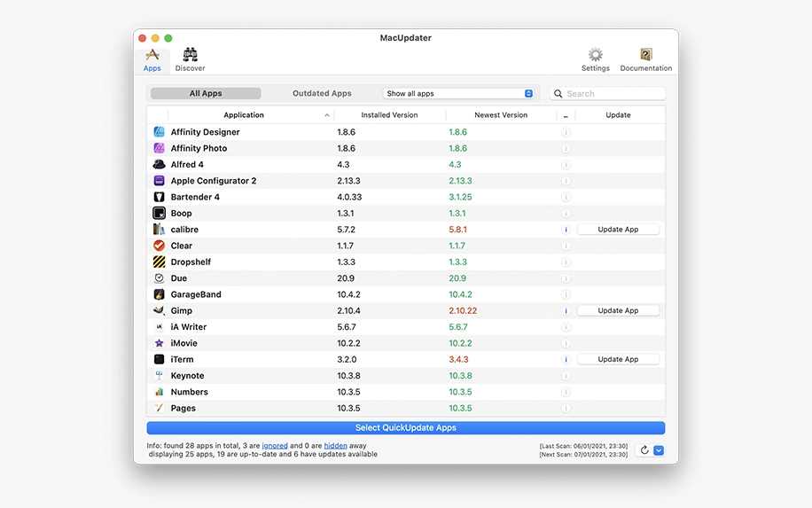Select the Due version 20.9 installed
812x508 pixels.
(x=346, y=278)
